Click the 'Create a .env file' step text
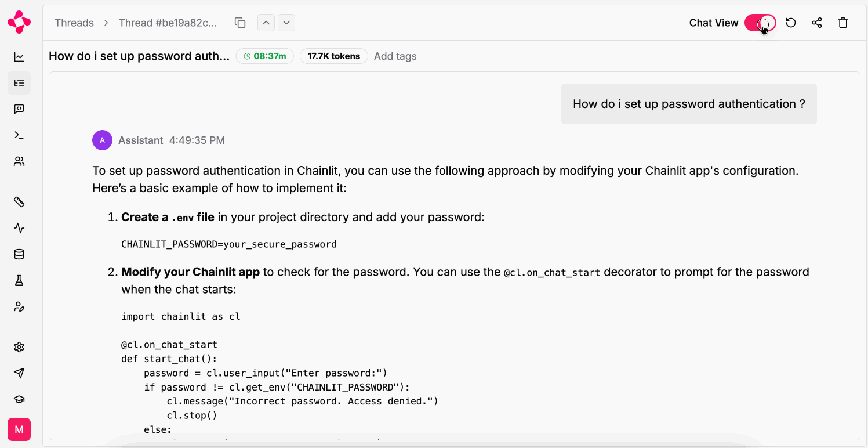Viewport: 868px width, 448px height. click(168, 217)
